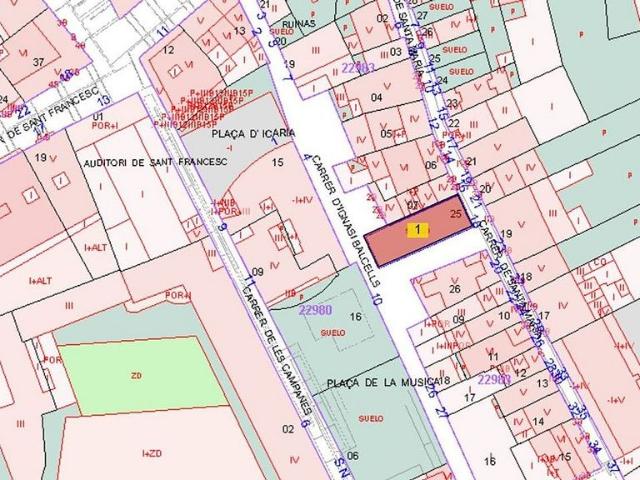This screenshot has width=640, height=480.
Task: Select the purple block number 22980
Action: pyautogui.click(x=315, y=310)
